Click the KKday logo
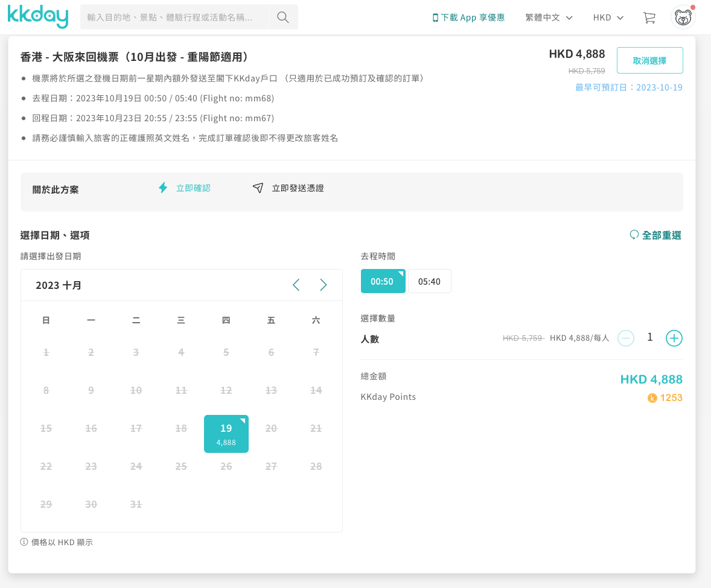711x588 pixels. (x=38, y=17)
